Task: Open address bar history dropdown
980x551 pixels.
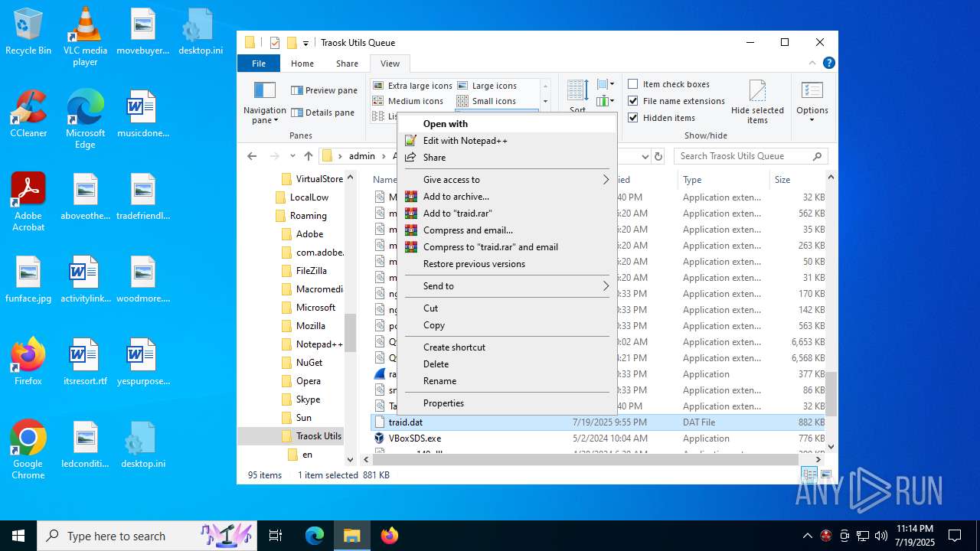Action: pyautogui.click(x=645, y=156)
